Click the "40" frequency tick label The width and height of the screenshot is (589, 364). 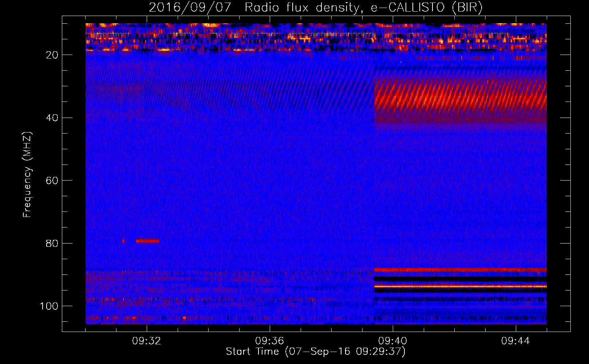tap(52, 118)
